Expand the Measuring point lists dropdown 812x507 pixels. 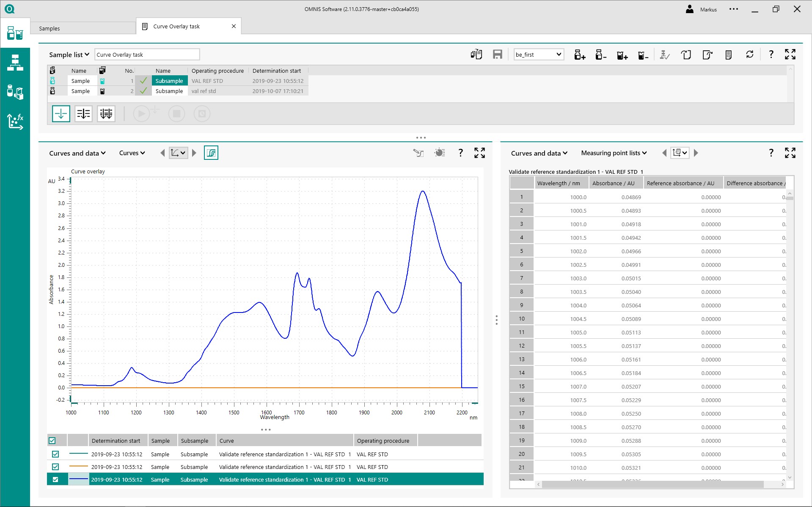614,153
